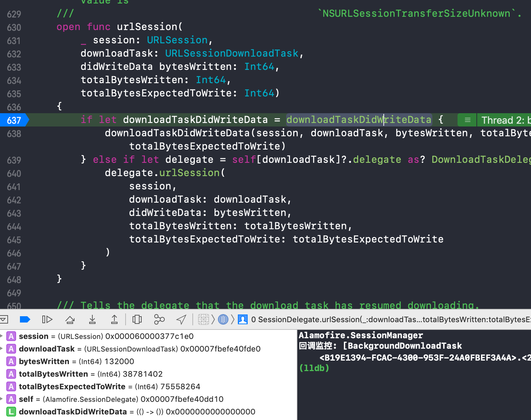Click the stack frame person icon

click(243, 319)
